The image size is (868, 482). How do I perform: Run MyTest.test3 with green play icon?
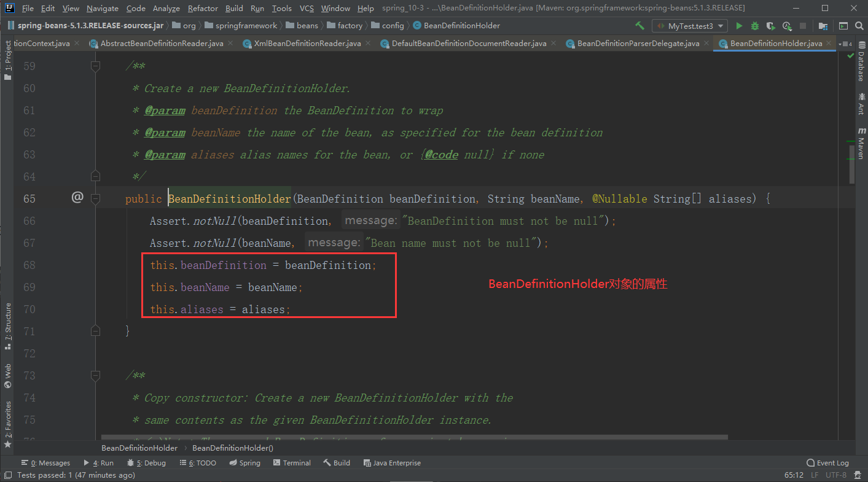click(x=739, y=26)
